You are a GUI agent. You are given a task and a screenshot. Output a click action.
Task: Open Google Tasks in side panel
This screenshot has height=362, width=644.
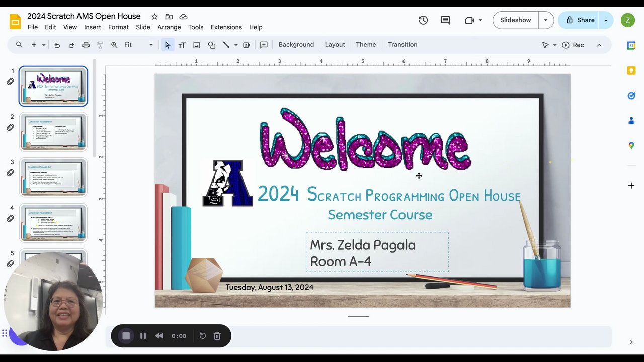click(x=631, y=96)
